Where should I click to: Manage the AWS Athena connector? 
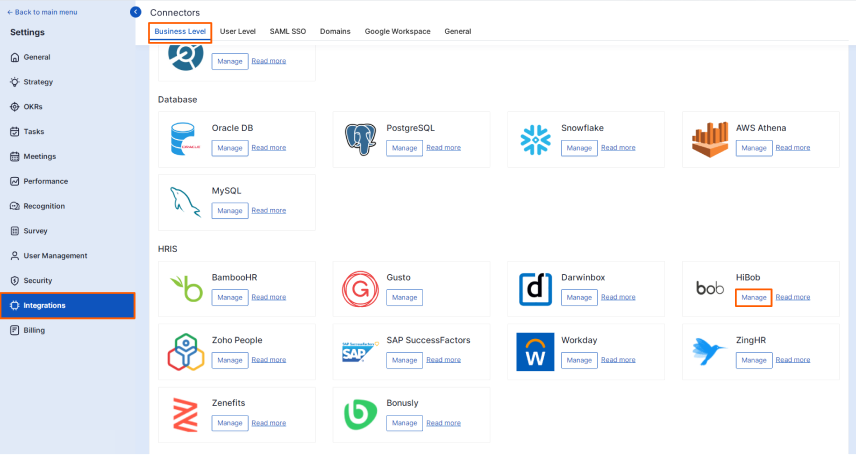(x=754, y=148)
